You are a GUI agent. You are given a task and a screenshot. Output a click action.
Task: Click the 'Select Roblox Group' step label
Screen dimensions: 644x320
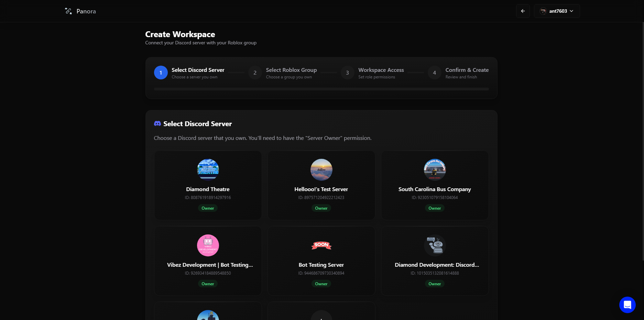291,70
